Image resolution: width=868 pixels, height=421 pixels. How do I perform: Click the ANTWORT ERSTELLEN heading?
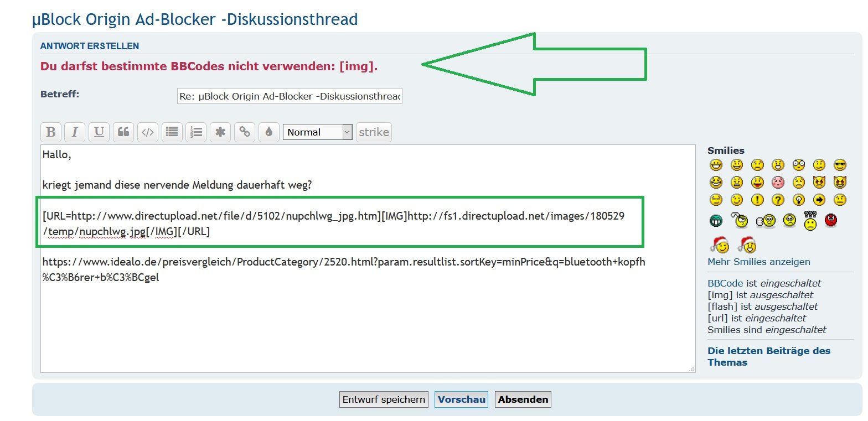(x=90, y=46)
